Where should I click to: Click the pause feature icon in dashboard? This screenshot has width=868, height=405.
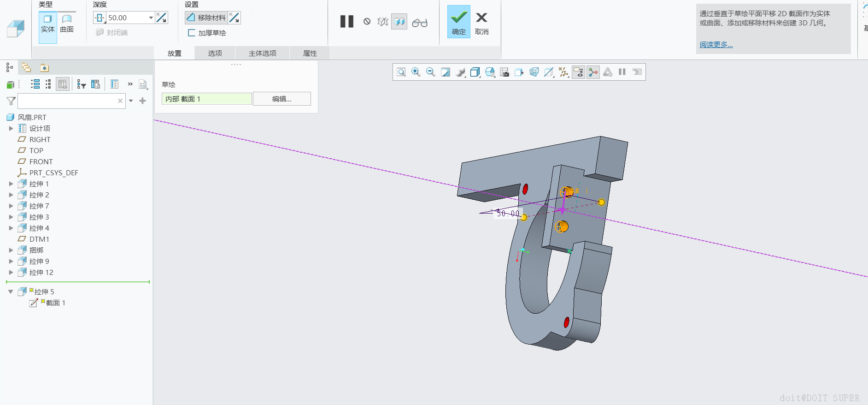[346, 22]
